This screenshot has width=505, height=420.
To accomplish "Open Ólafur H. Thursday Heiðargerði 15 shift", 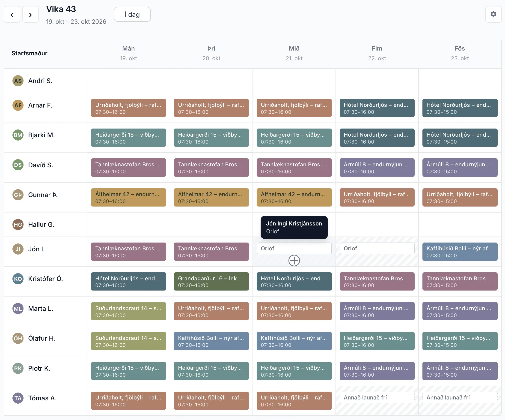I will [x=377, y=341].
